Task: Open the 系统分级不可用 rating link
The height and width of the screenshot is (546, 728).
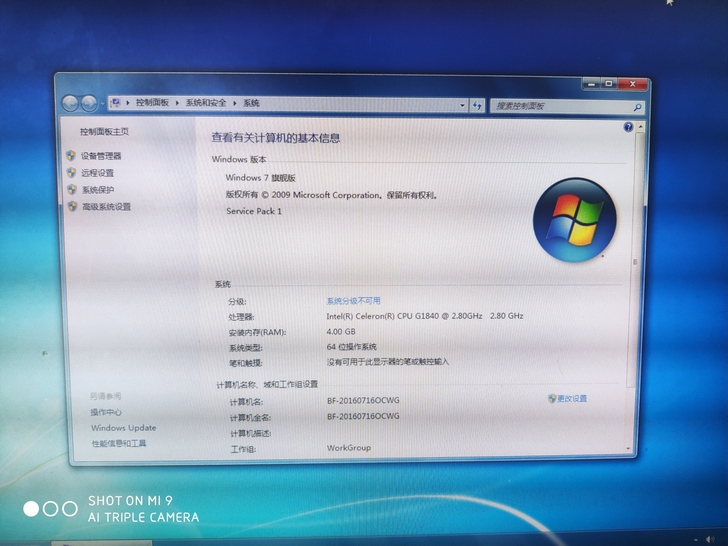Action: click(x=353, y=301)
